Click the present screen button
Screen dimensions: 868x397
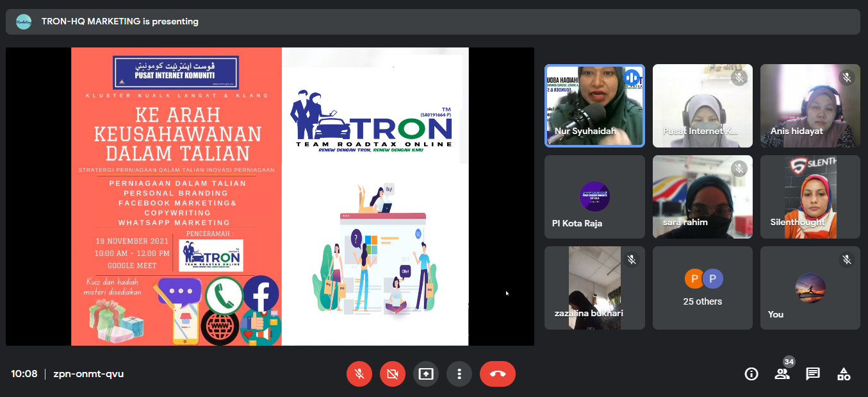click(x=426, y=374)
